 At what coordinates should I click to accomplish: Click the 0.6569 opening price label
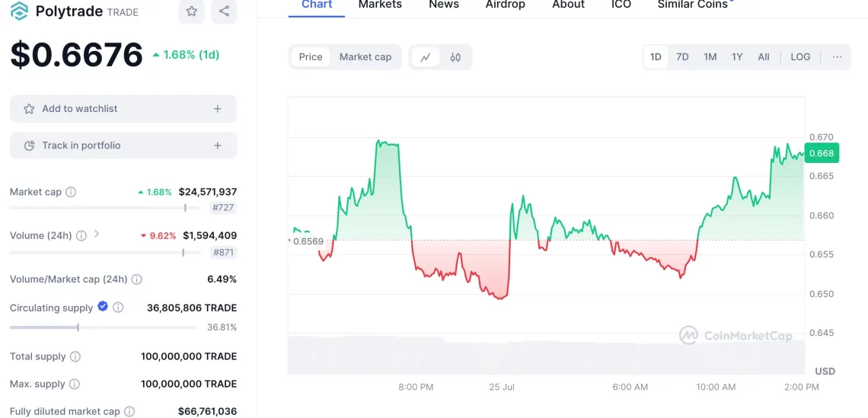pos(308,241)
